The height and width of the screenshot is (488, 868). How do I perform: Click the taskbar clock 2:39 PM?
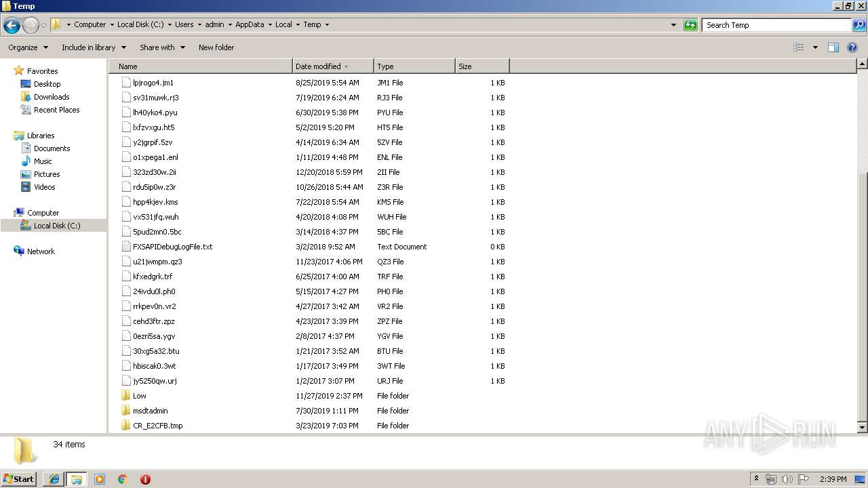[x=833, y=479]
